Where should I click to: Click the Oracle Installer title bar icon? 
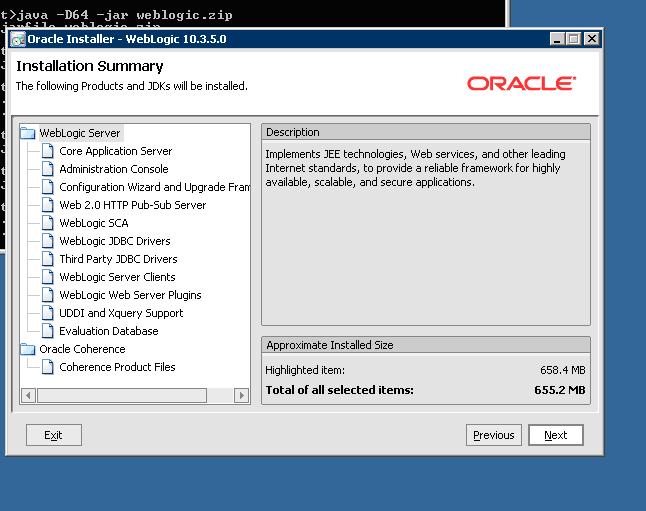pyautogui.click(x=18, y=40)
